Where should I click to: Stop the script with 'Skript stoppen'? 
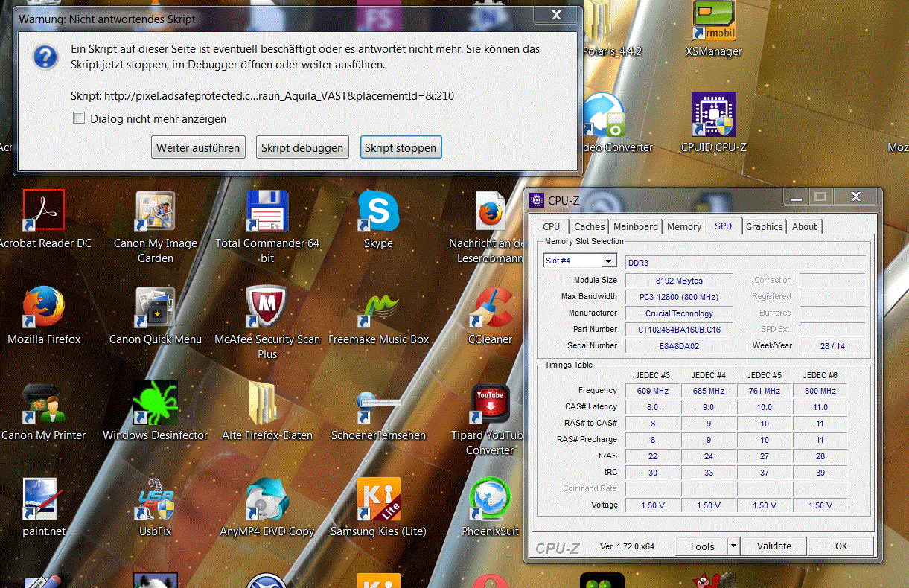pos(401,147)
